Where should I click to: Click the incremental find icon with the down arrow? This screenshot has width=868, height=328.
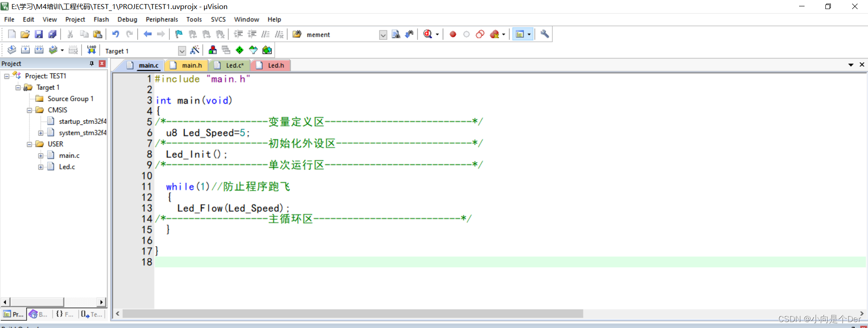tap(409, 34)
